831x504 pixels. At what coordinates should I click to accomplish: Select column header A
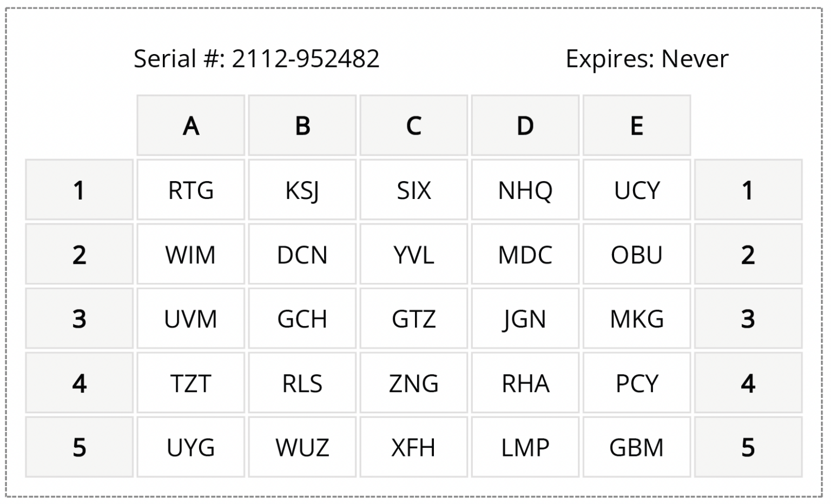[x=191, y=125]
